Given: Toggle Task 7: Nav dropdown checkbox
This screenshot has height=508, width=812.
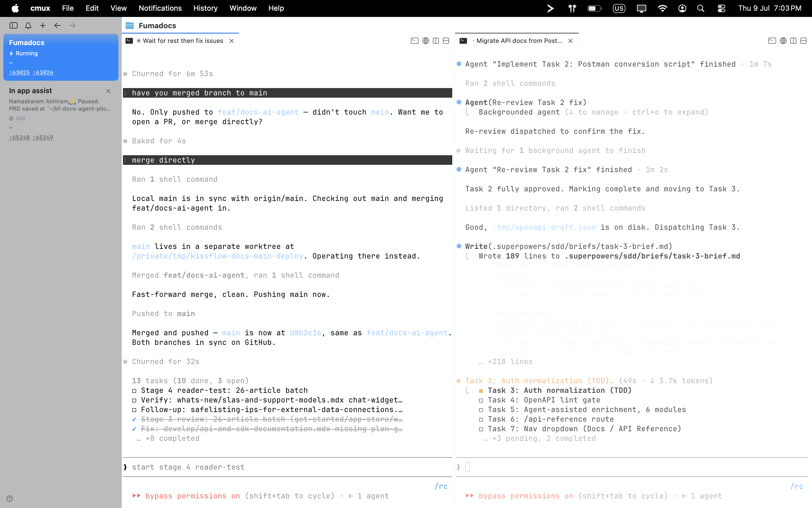Looking at the screenshot, I should tap(481, 429).
